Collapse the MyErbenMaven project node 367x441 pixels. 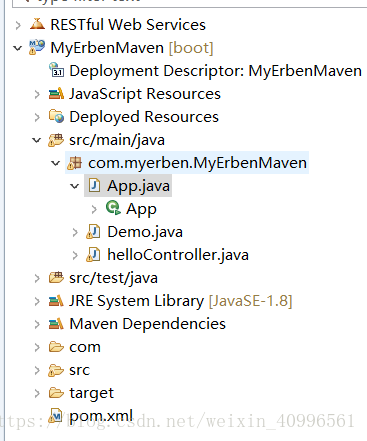click(x=18, y=48)
